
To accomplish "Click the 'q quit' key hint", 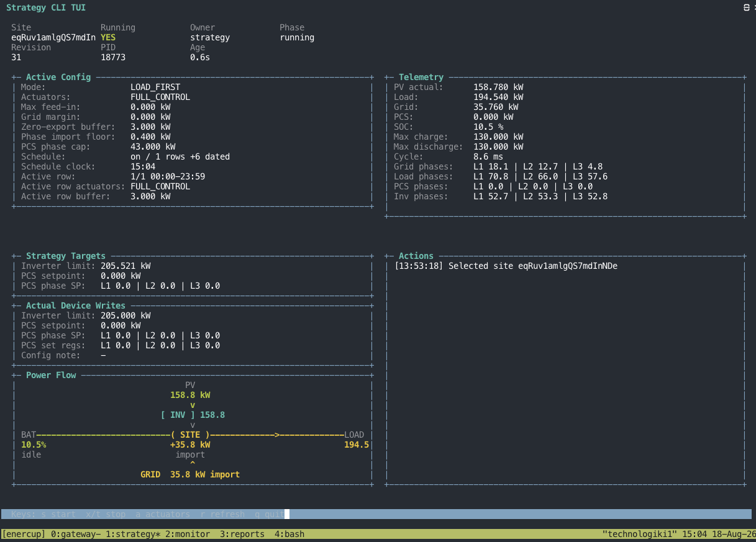I will point(270,514).
